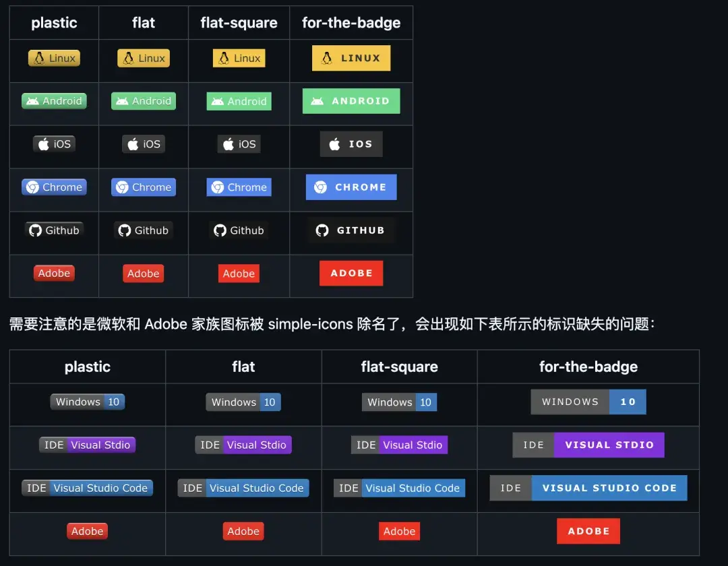
Task: Click the 'flat' header in second table
Action: 243,367
